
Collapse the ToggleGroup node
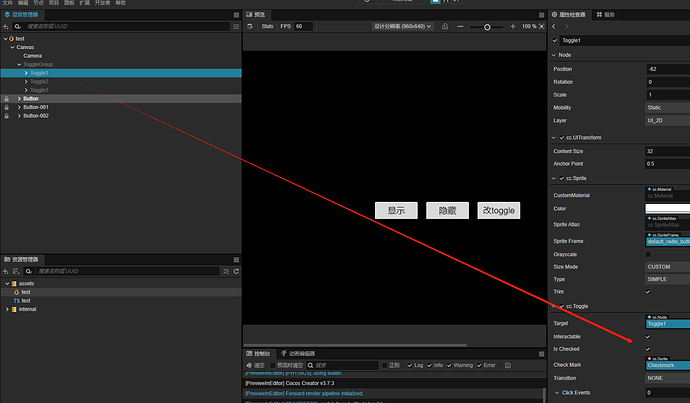pyautogui.click(x=19, y=64)
